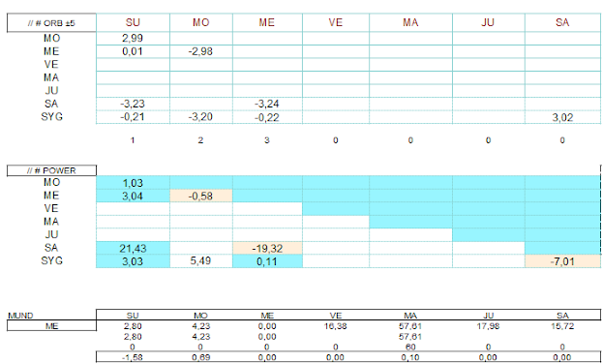Select the MUND cell showing 17,98
Viewport: 602px width, 364px height.
(x=489, y=326)
